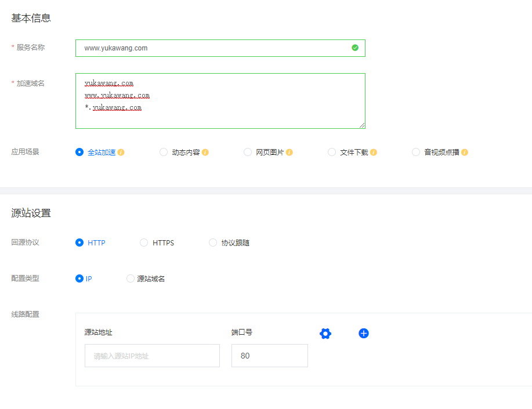Select 协议跟随 origin protocol option
Viewport: 532px width, 409px height.
[x=213, y=242]
